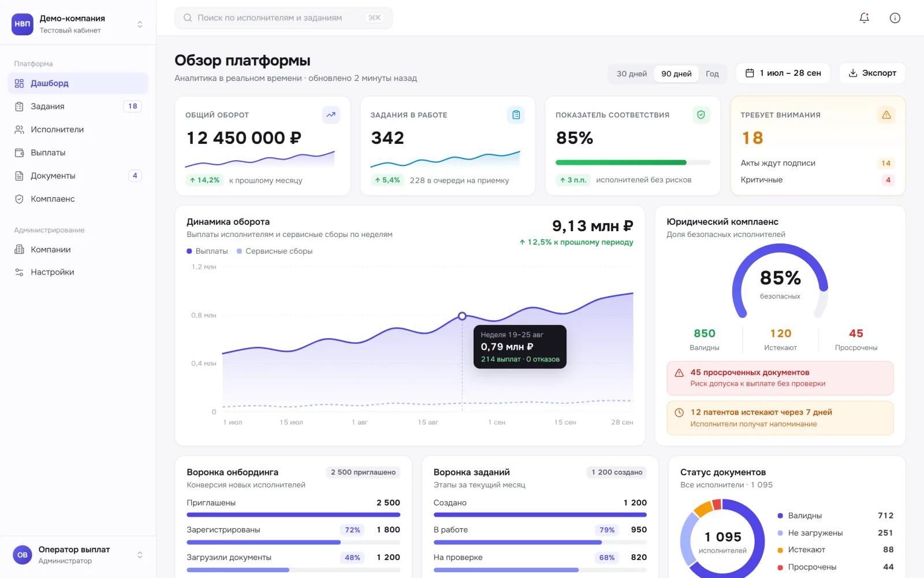Focus the Поиск по исполнителям и заданиям field
Screen dimensions: 924x578
point(284,18)
